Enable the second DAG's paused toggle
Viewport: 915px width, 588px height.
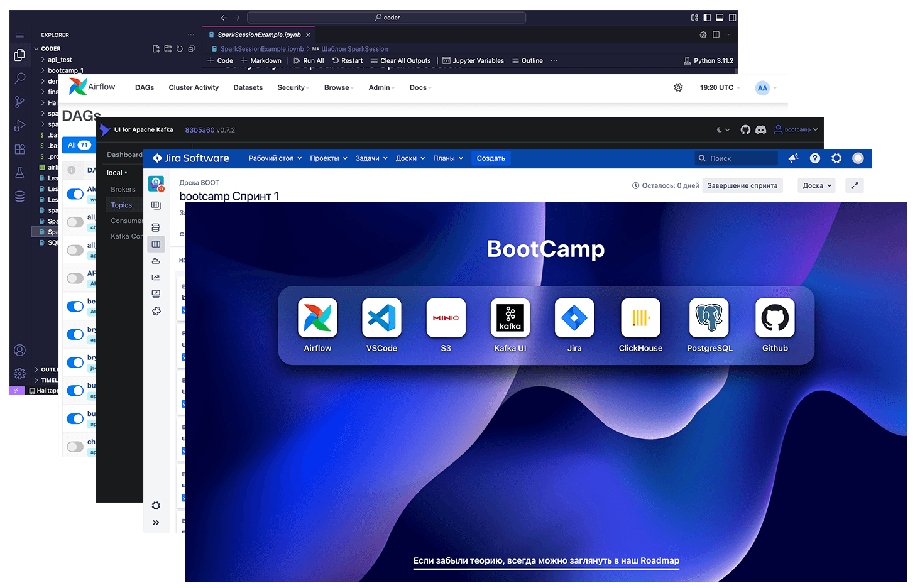pyautogui.click(x=75, y=222)
